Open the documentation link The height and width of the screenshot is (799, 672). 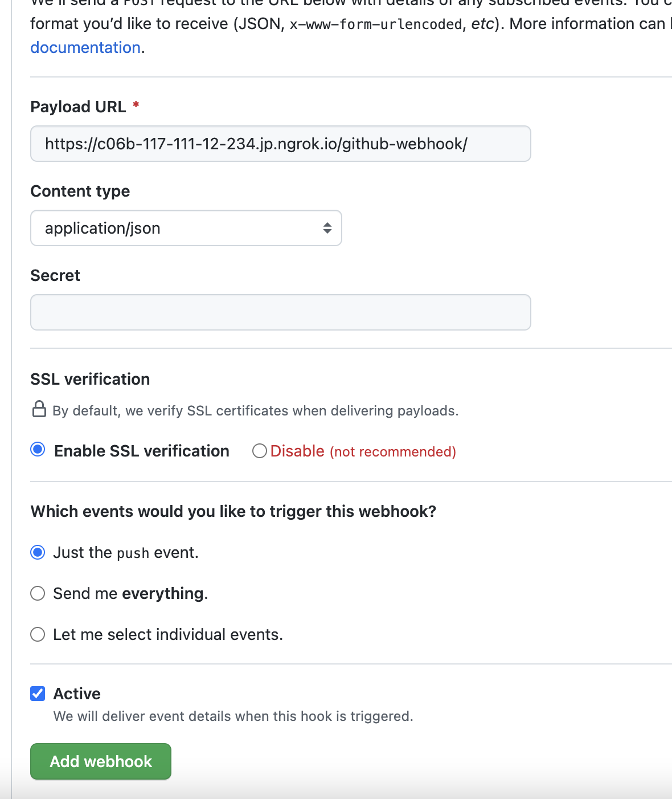[85, 47]
